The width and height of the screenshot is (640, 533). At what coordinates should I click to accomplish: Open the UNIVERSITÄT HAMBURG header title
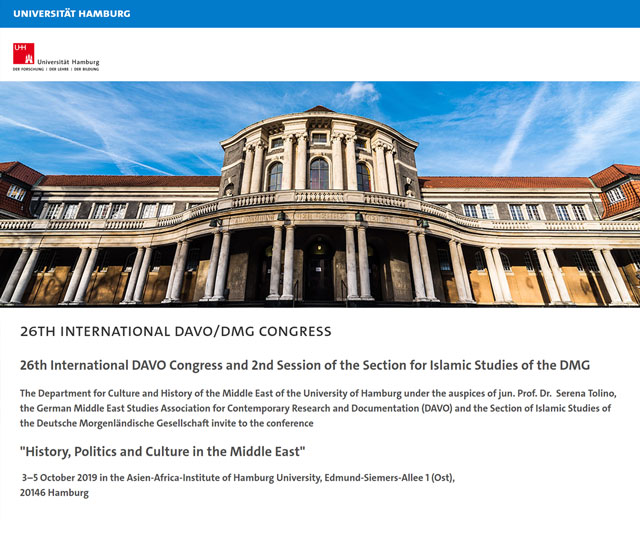71,13
